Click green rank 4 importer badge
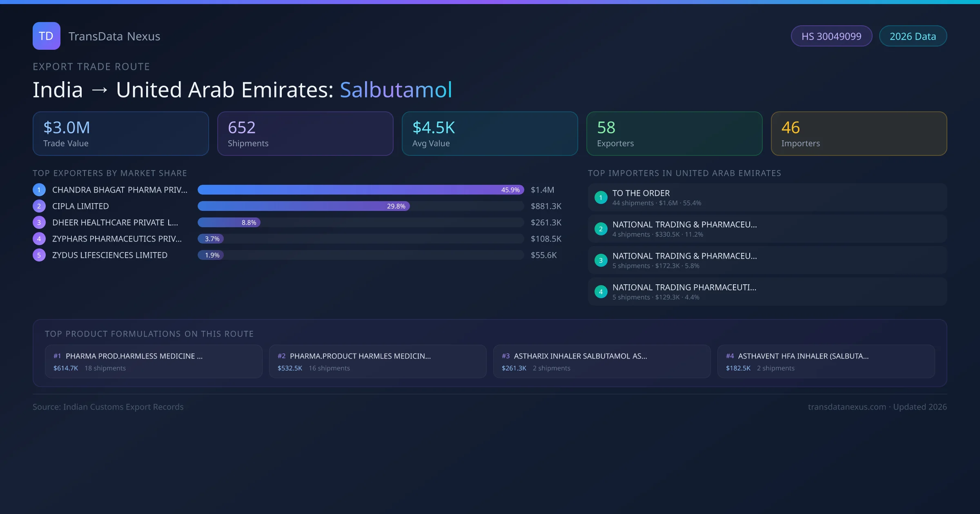The image size is (980, 514). (601, 292)
